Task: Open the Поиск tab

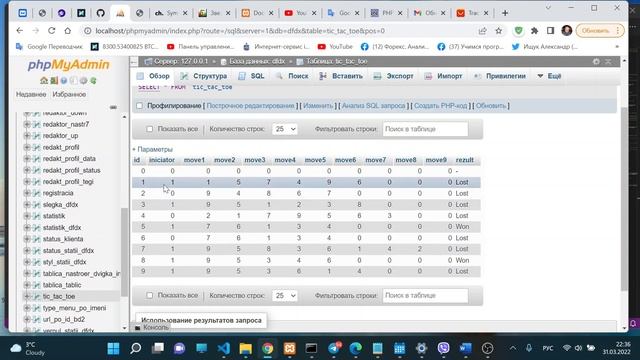Action: [292, 76]
